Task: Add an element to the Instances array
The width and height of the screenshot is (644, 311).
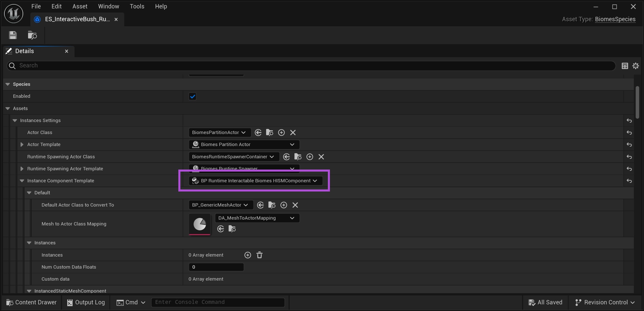Action: pyautogui.click(x=247, y=255)
